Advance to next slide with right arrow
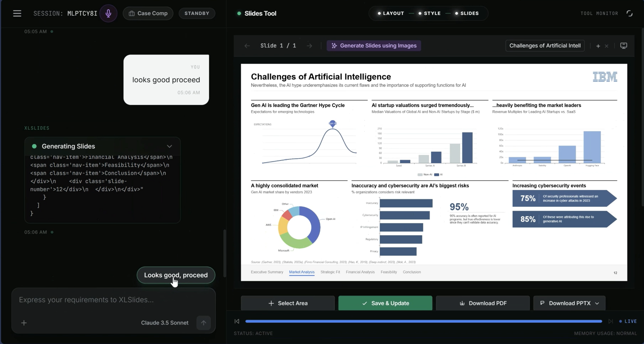The width and height of the screenshot is (644, 344). [309, 46]
